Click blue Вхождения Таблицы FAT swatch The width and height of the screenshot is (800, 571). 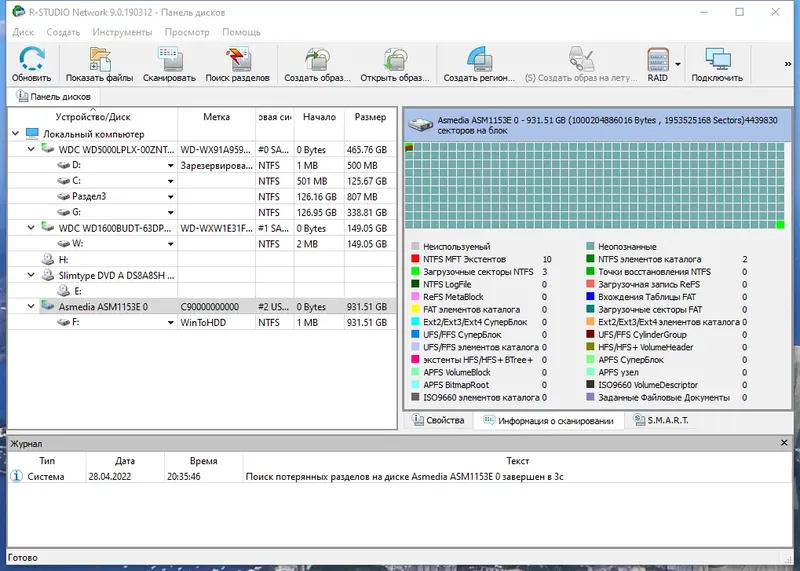590,296
